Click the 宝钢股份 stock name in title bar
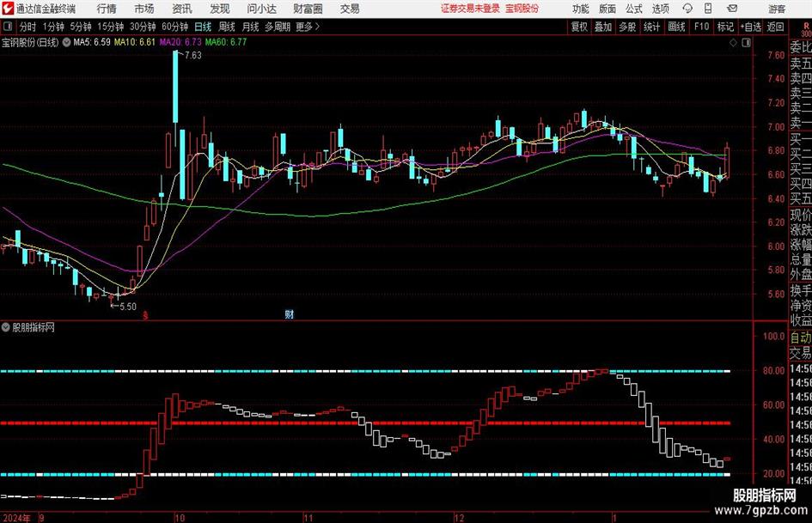The height and width of the screenshot is (523, 812). (x=522, y=9)
